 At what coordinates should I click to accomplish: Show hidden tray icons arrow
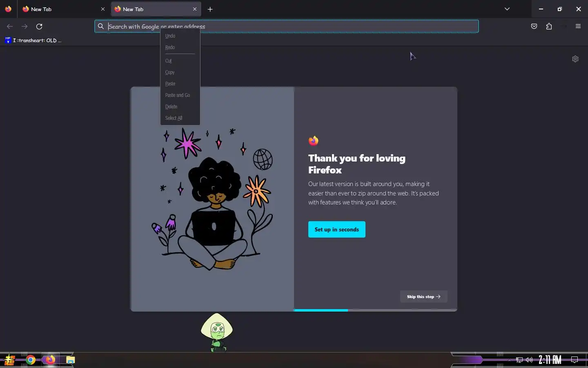coord(509,360)
